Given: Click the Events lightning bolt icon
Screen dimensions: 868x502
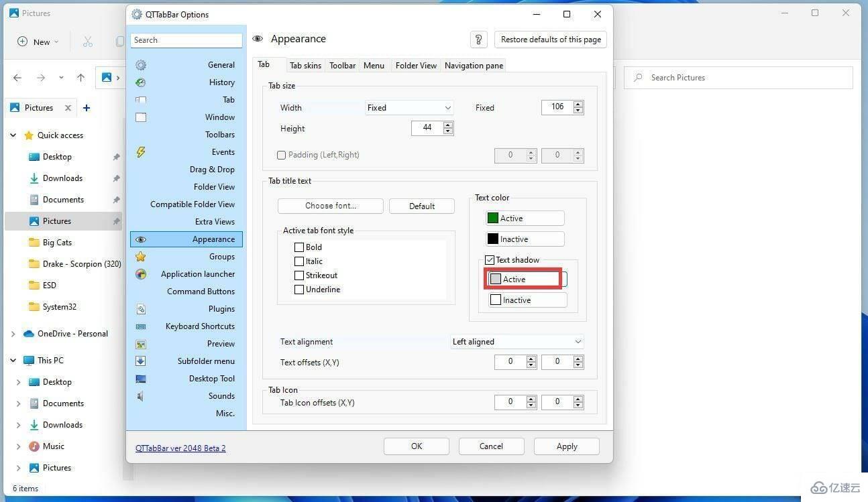Looking at the screenshot, I should pos(141,152).
